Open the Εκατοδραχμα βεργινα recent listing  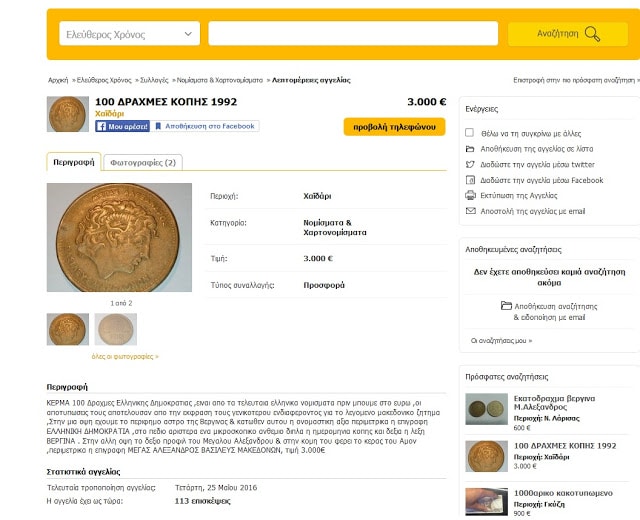pos(554,402)
